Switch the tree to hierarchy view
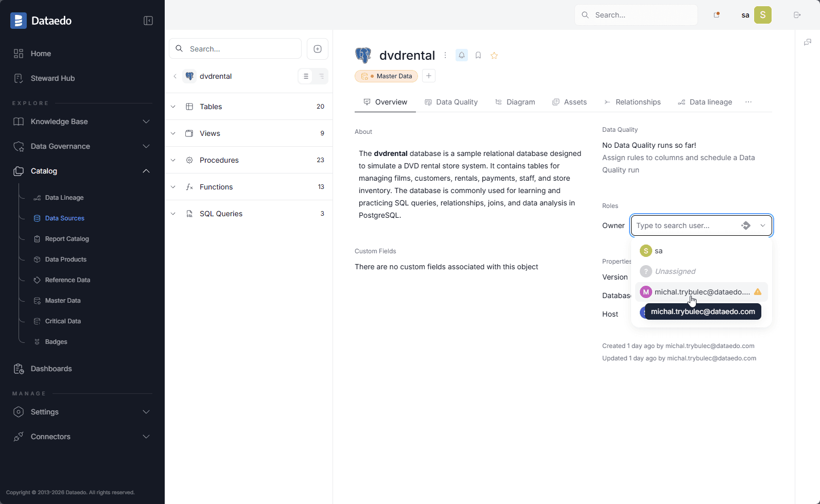This screenshot has height=504, width=820. coord(321,76)
